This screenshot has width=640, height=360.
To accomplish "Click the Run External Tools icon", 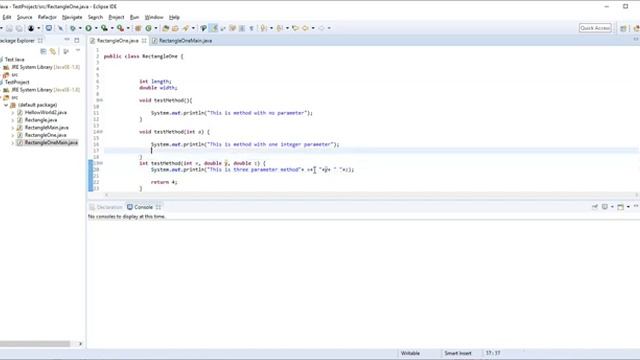I will coord(120,28).
